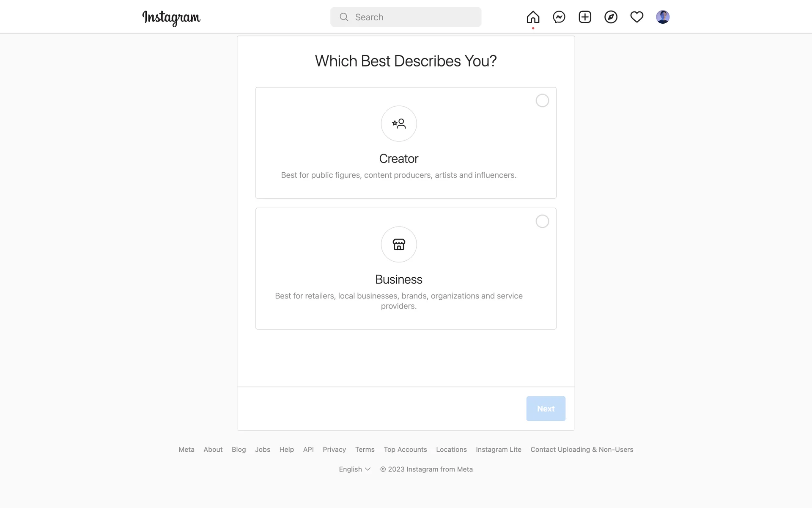Image resolution: width=812 pixels, height=508 pixels.
Task: Open the Explore compass icon
Action: coord(611,17)
